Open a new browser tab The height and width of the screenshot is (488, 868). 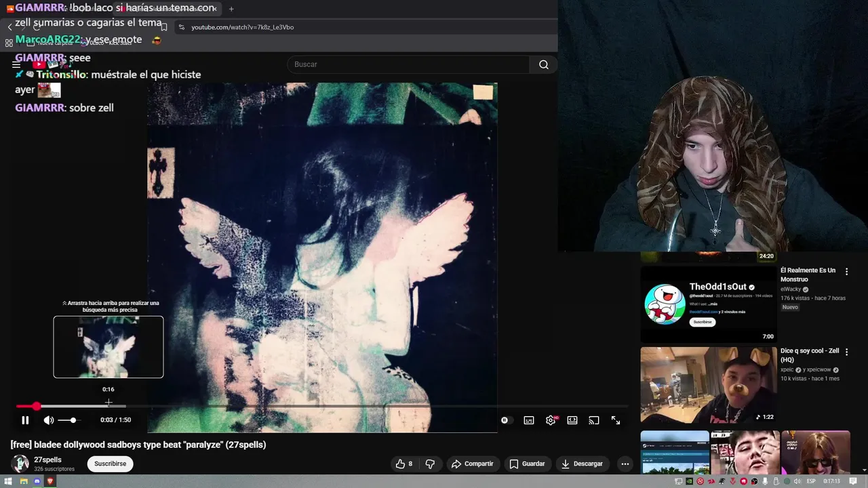(231, 9)
